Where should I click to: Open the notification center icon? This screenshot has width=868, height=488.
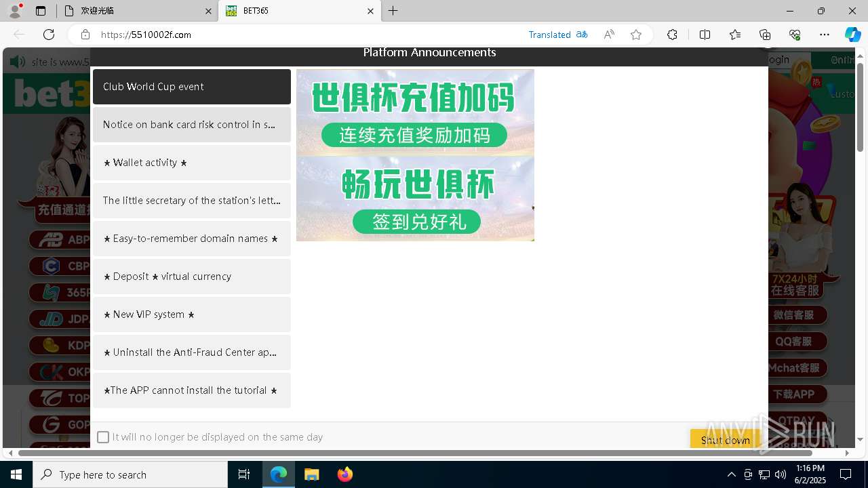[846, 474]
